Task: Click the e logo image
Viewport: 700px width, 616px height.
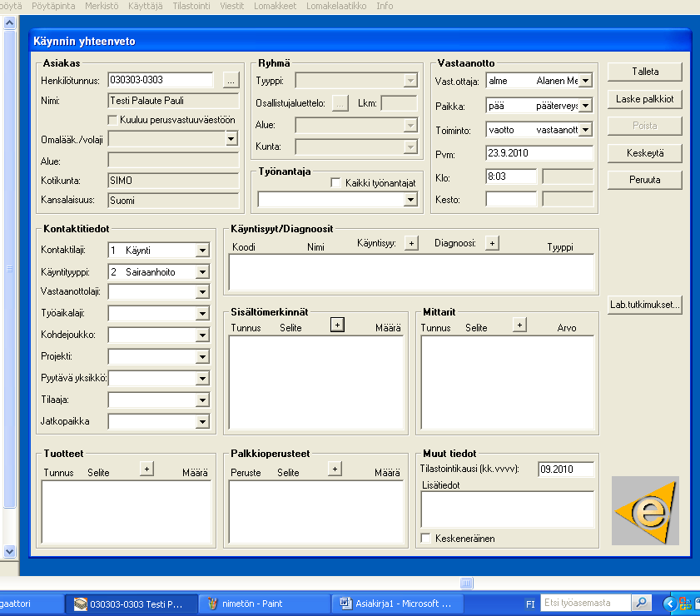Action: tap(645, 510)
